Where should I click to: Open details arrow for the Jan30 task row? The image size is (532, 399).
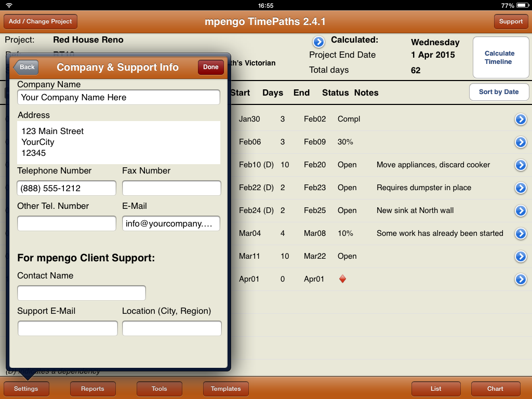[x=521, y=119]
